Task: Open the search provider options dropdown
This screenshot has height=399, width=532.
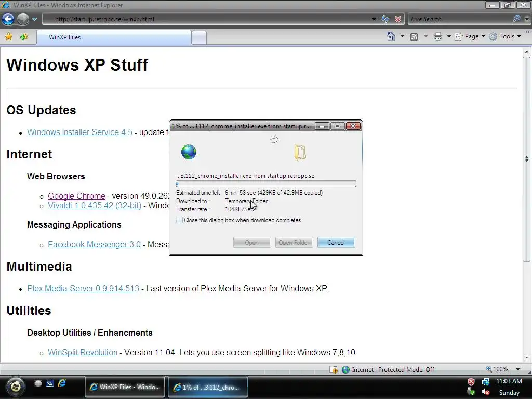Action: 527,19
